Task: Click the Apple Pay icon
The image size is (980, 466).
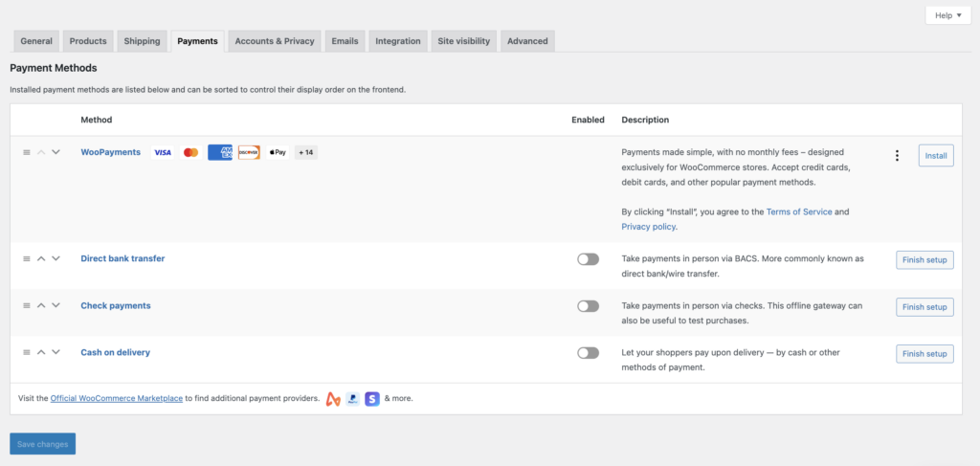Action: coord(278,152)
